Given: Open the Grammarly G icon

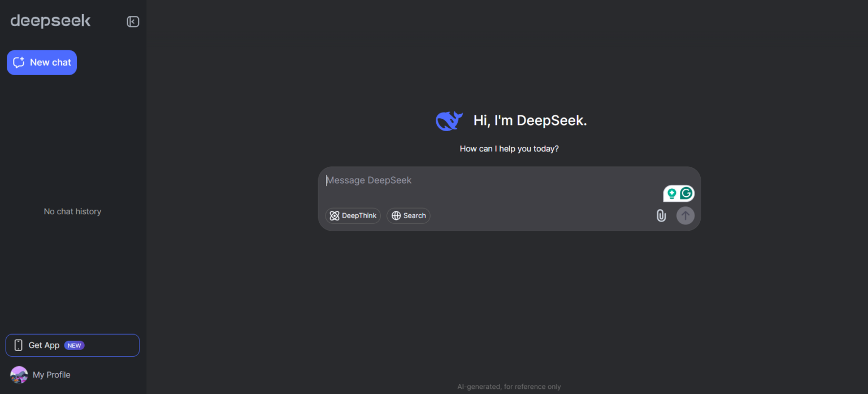Looking at the screenshot, I should [x=687, y=193].
